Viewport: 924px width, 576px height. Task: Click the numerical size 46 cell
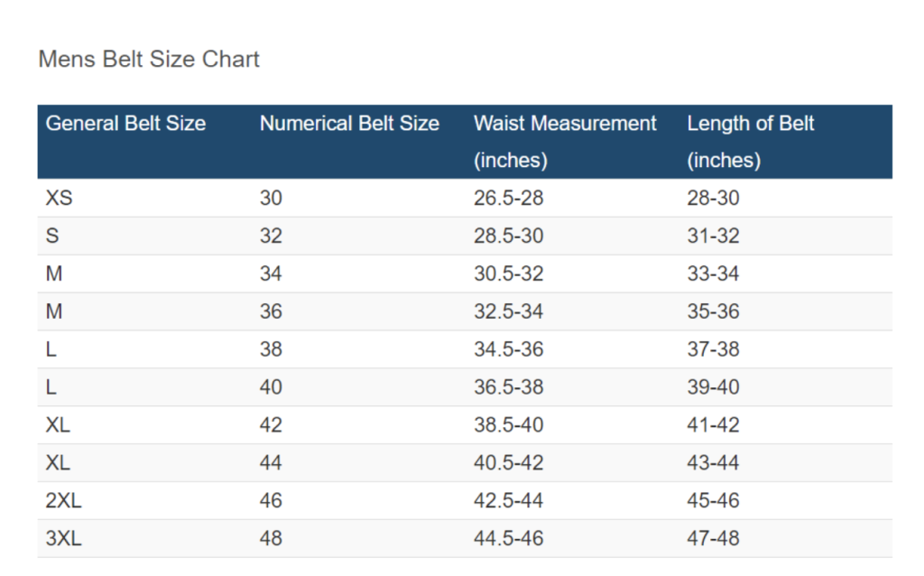(271, 500)
